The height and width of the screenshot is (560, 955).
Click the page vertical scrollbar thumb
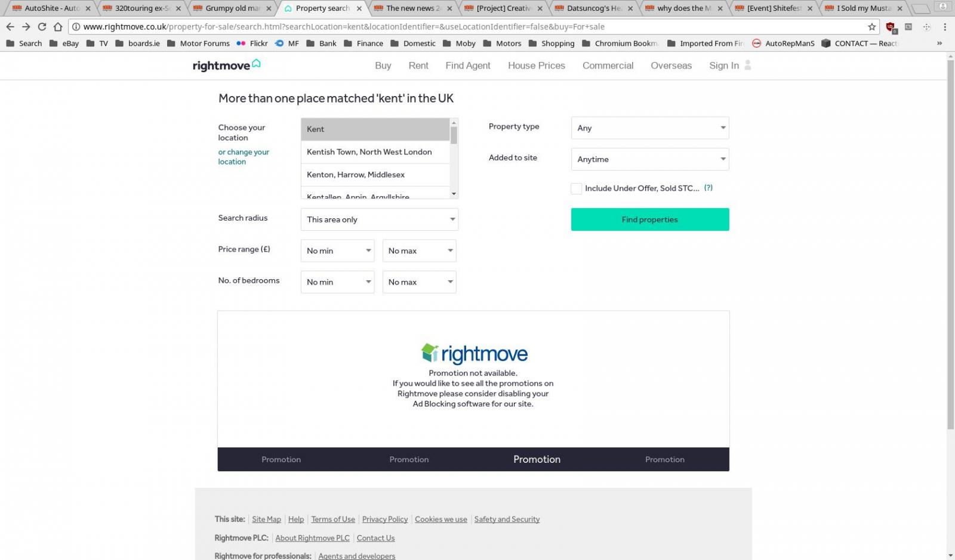tap(950, 244)
